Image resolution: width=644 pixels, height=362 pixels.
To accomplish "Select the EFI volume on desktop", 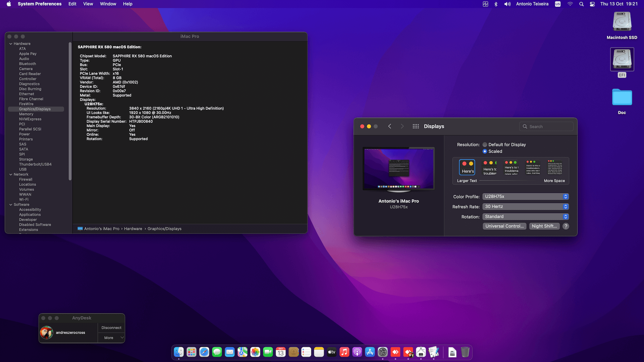I will pyautogui.click(x=622, y=59).
